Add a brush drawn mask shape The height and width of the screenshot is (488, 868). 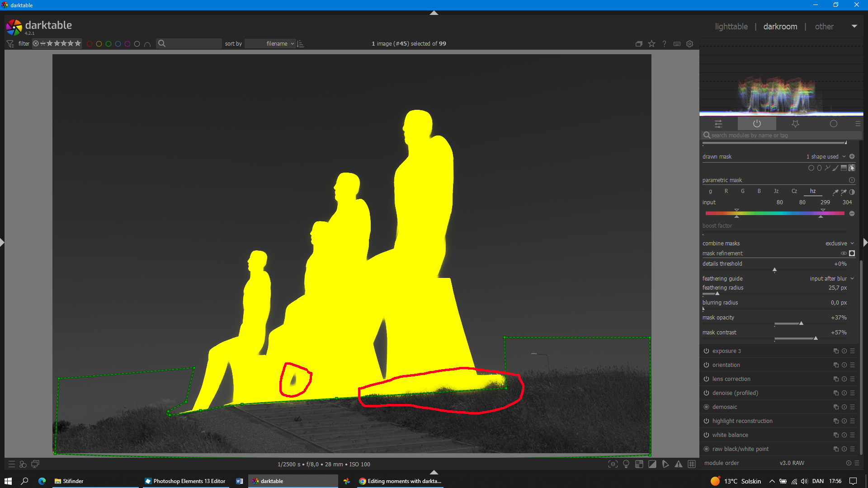[x=835, y=168]
